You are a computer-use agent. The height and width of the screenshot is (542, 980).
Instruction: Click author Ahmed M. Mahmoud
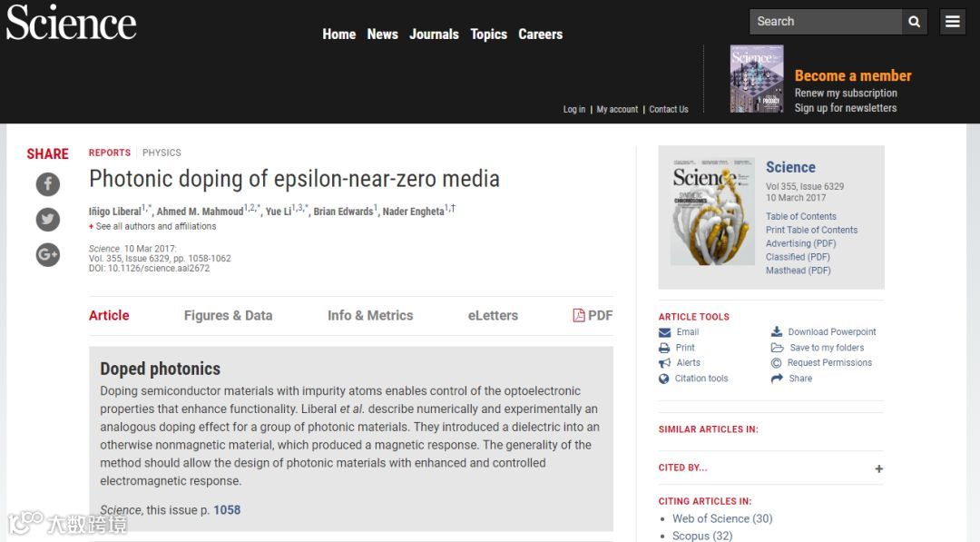click(x=200, y=212)
